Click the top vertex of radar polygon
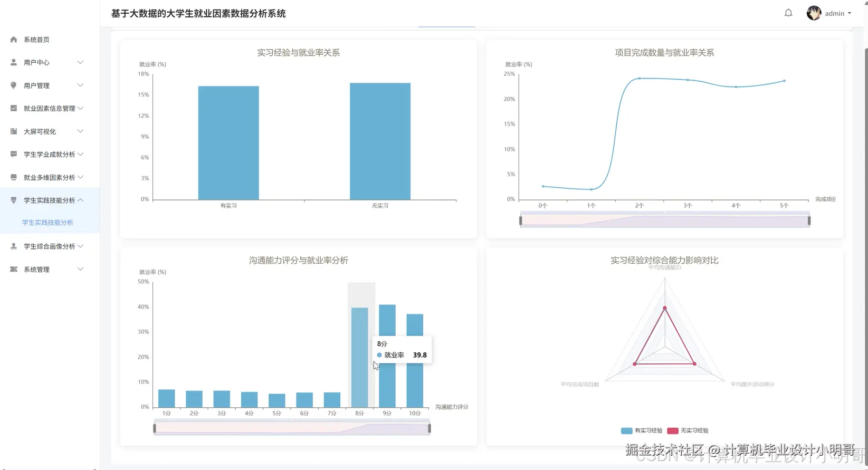This screenshot has width=868, height=470. pos(665,308)
